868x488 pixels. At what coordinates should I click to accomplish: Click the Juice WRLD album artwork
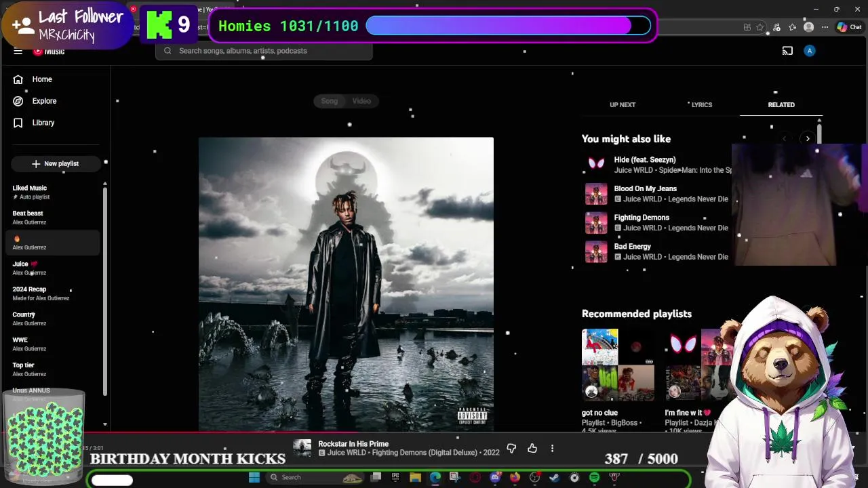point(346,284)
